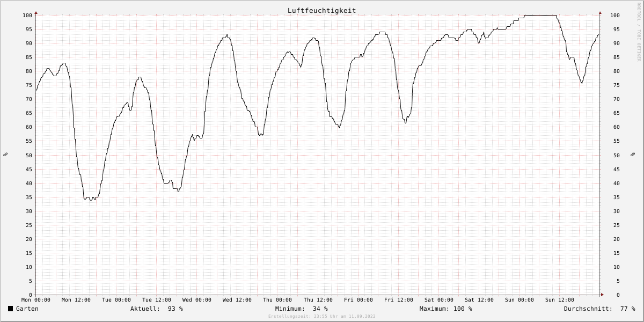Click the Fri 00:00 time axis label

[x=358, y=300]
